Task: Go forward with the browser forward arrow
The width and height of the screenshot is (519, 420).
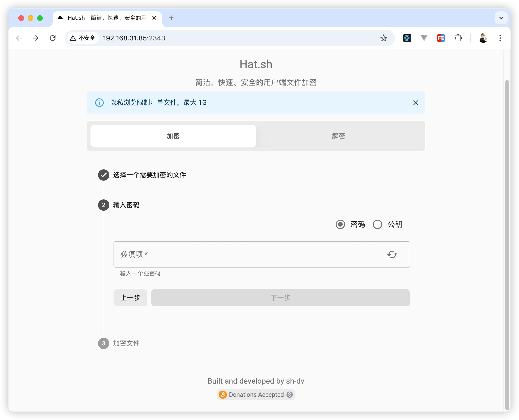Action: (35, 38)
